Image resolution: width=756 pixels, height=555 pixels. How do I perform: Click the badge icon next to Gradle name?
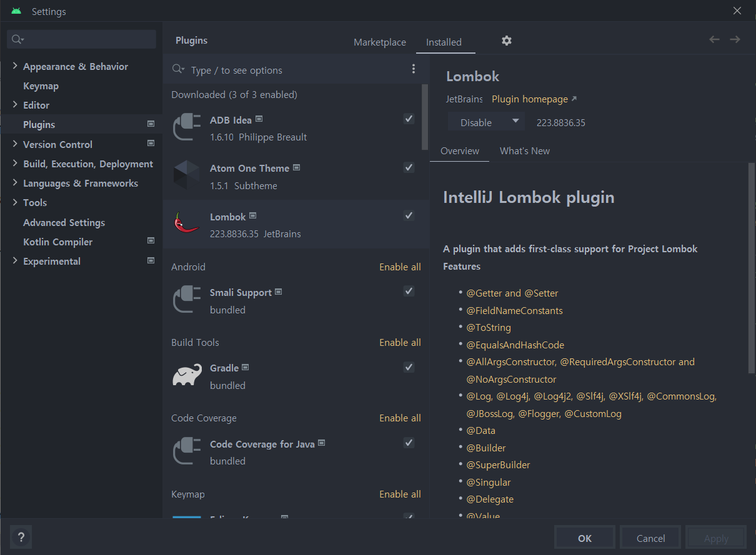(x=246, y=367)
